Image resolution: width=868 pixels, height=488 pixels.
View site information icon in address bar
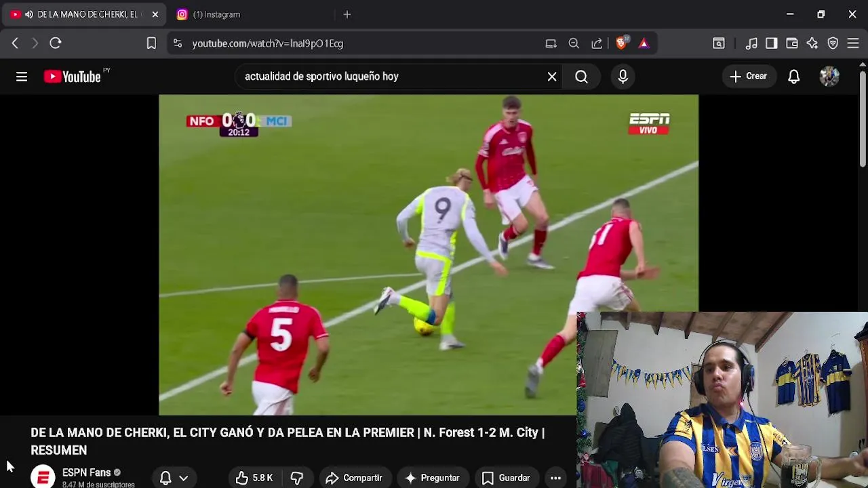coord(178,43)
